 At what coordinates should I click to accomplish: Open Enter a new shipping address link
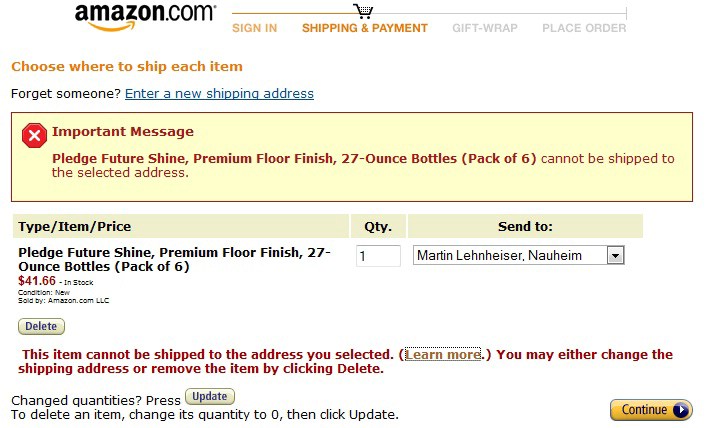[219, 94]
